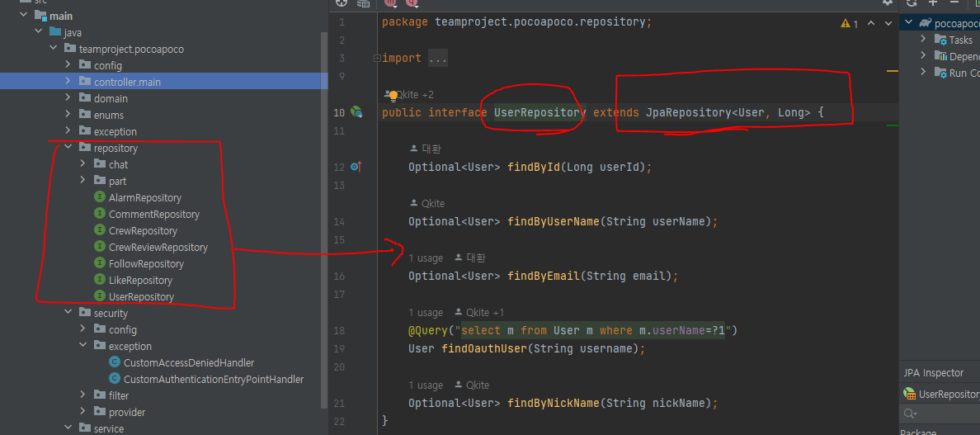Click the UserRepository icon in JPA Inspector

(x=910, y=395)
